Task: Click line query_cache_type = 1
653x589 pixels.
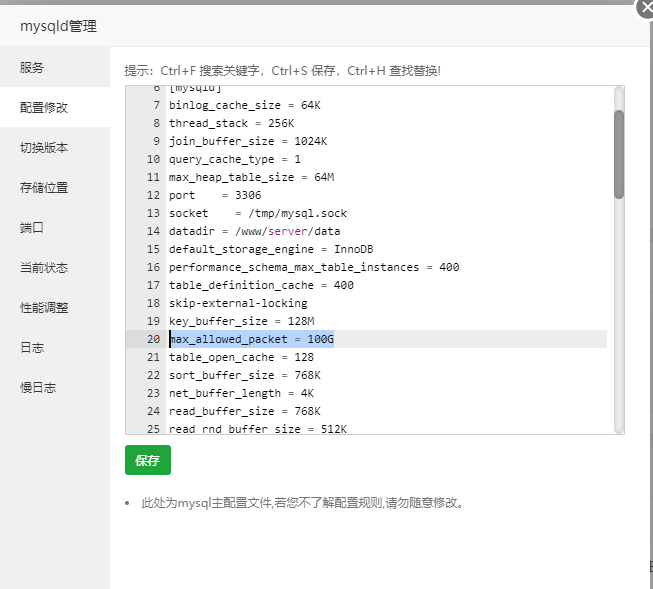Action: coord(235,159)
